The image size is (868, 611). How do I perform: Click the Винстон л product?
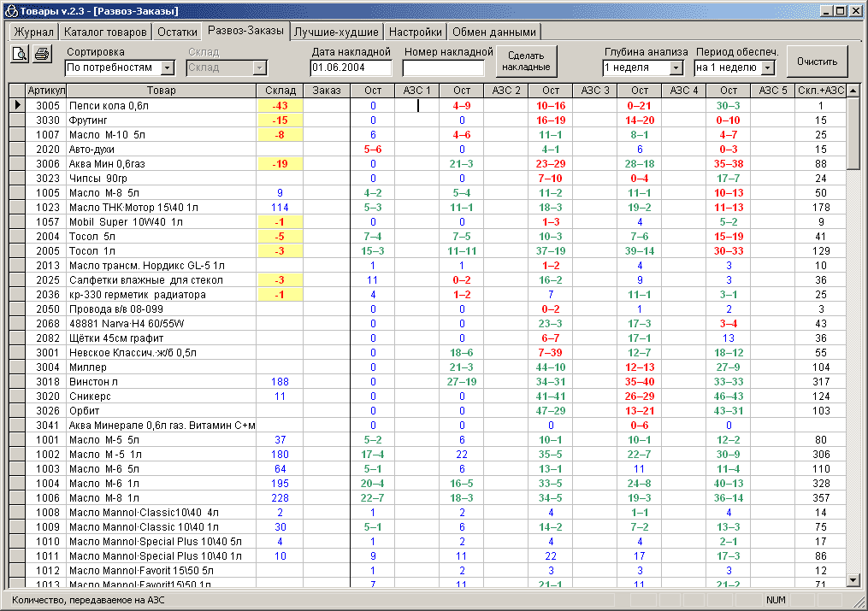coord(93,381)
